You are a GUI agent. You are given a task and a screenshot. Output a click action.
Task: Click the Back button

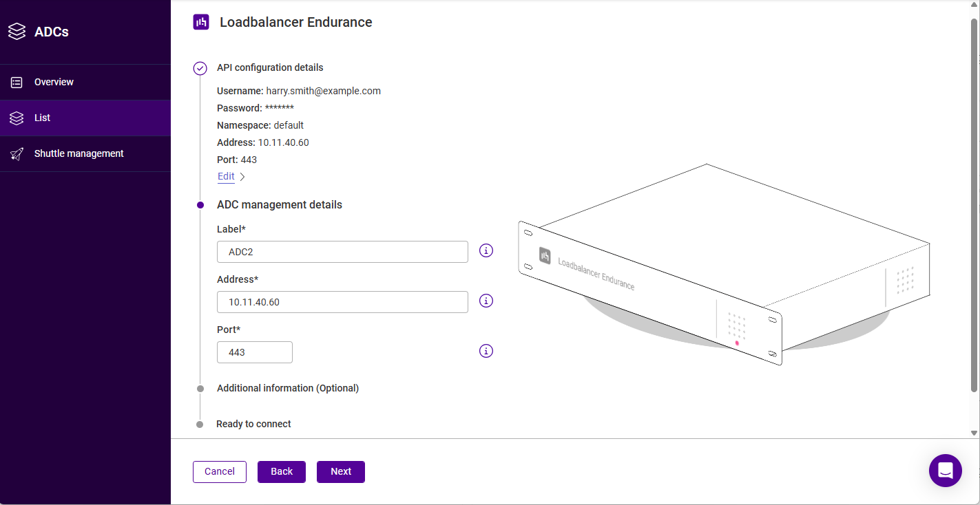[282, 471]
